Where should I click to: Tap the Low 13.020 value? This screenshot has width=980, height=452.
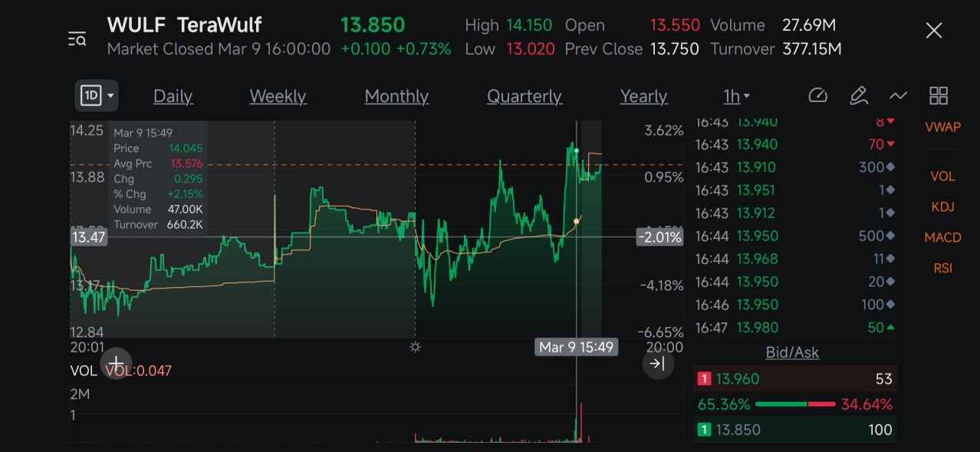531,49
